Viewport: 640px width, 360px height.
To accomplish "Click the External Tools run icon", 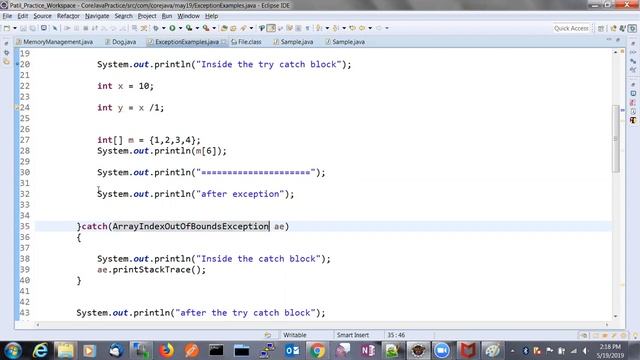I will 206,28.
